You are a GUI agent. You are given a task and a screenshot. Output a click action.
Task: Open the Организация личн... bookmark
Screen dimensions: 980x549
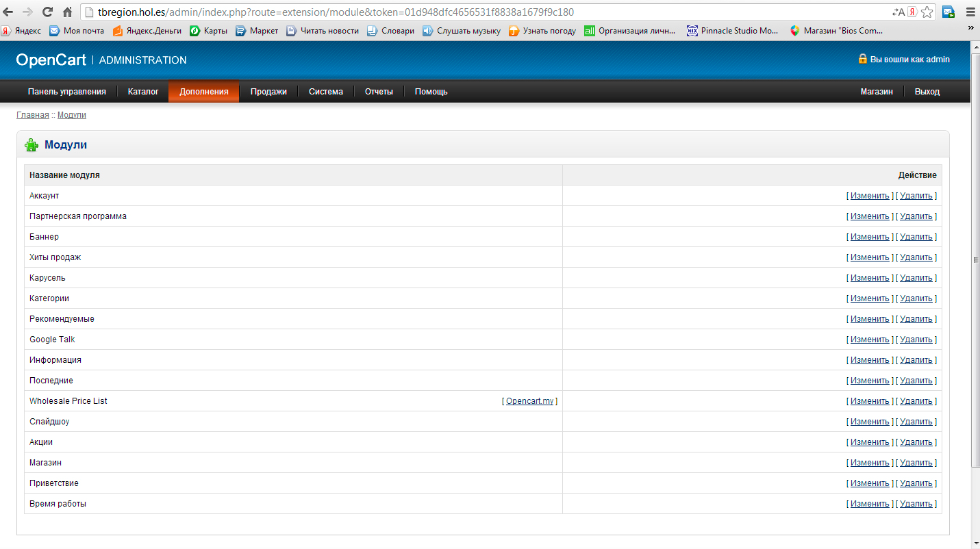[x=630, y=31]
